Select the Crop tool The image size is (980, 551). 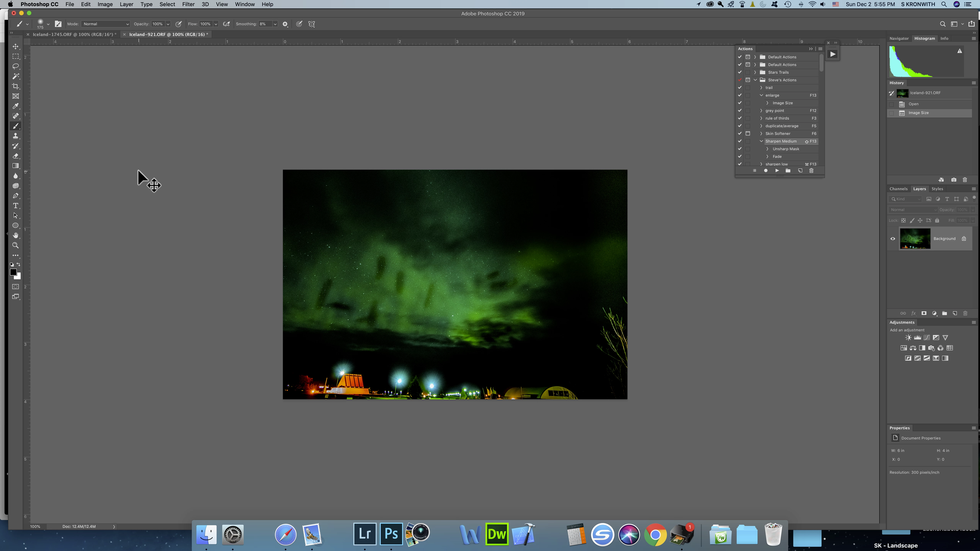click(16, 86)
